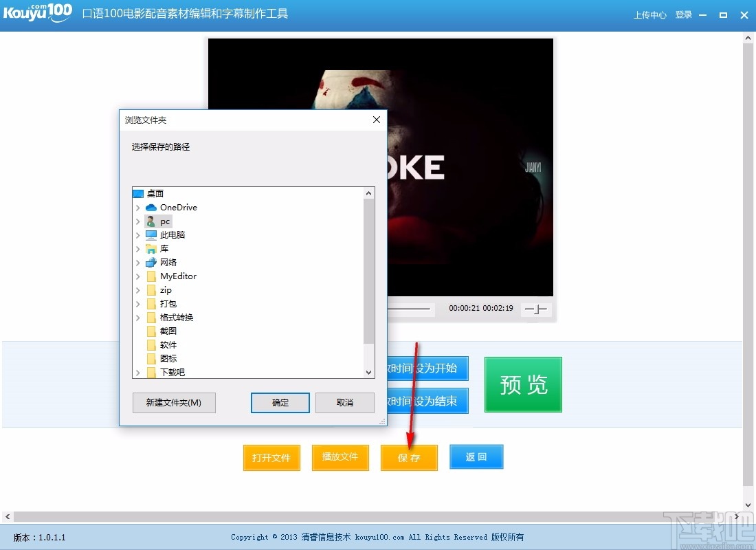Expand the MyEditor folder node

tap(138, 276)
